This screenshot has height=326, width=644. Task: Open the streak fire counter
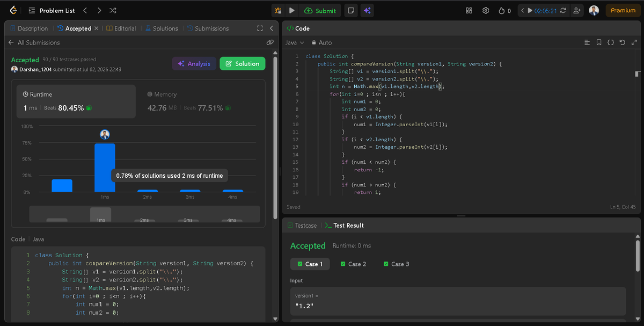504,11
